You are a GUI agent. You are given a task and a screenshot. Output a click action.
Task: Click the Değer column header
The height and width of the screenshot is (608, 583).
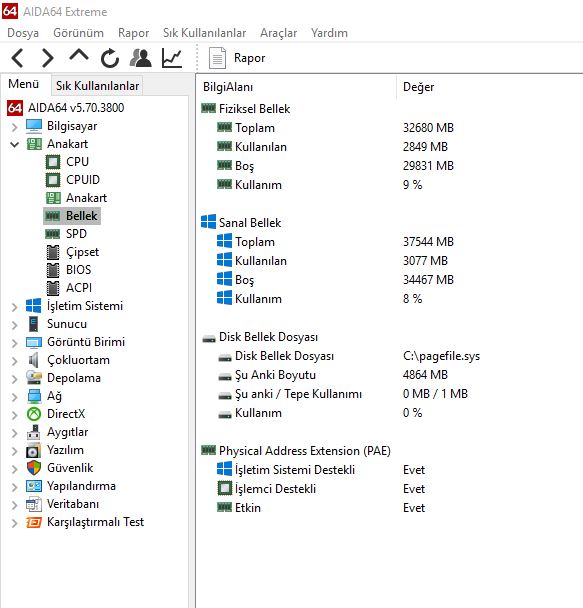click(419, 87)
